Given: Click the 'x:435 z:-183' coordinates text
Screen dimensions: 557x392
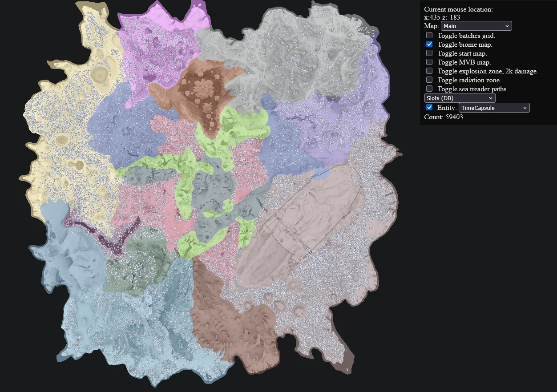Looking at the screenshot, I should point(442,17).
